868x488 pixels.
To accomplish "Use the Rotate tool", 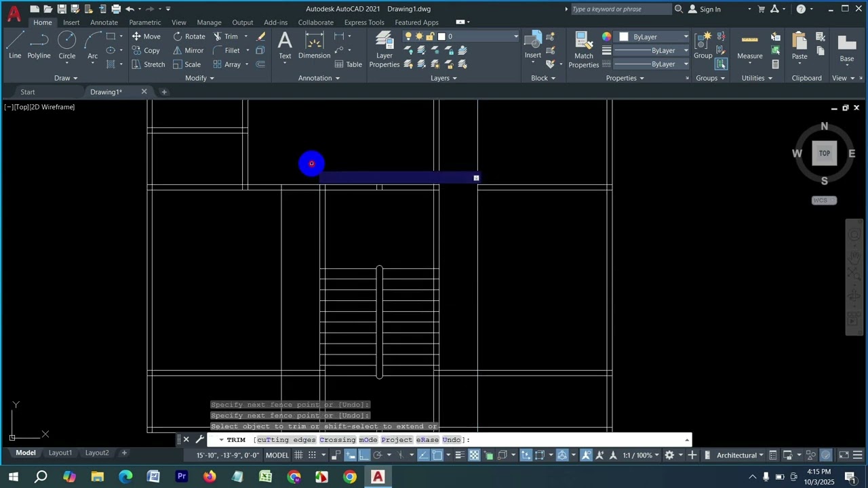I will [x=189, y=37].
